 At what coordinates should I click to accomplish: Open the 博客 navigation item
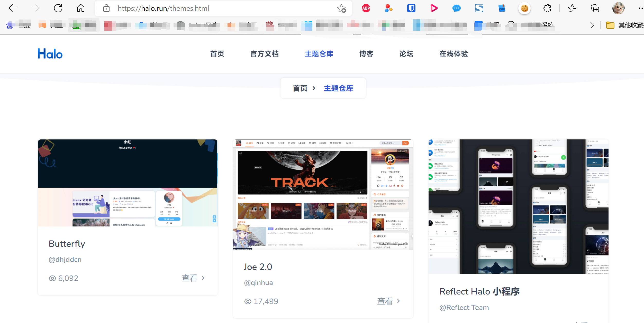tap(366, 54)
